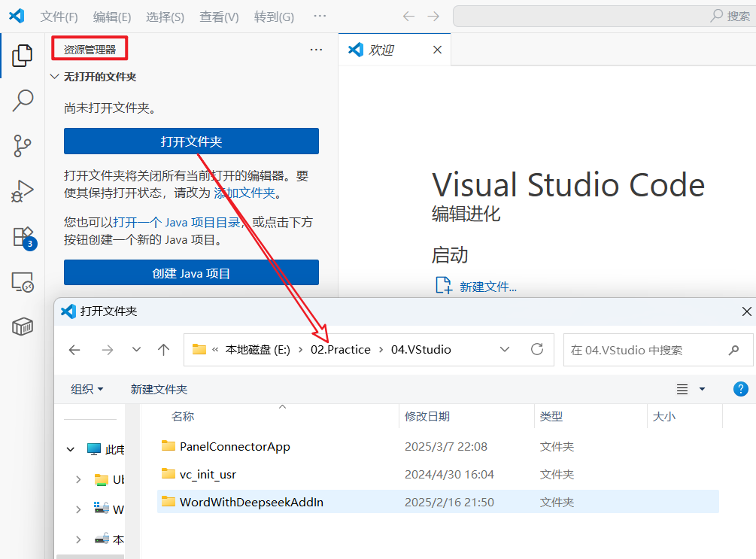This screenshot has width=756, height=559.
Task: Select the WordWithDeepseekAddIn folder name
Action: point(251,502)
